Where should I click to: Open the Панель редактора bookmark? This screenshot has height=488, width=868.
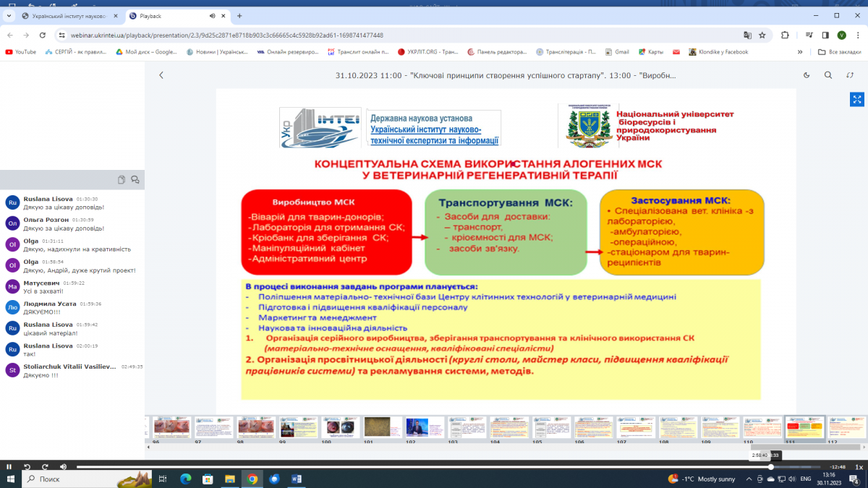[x=497, y=52]
